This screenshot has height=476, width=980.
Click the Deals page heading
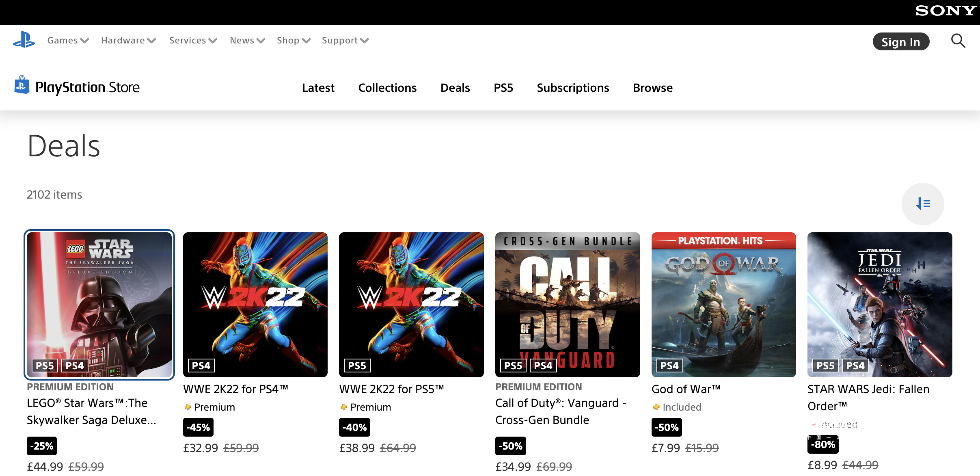click(63, 146)
